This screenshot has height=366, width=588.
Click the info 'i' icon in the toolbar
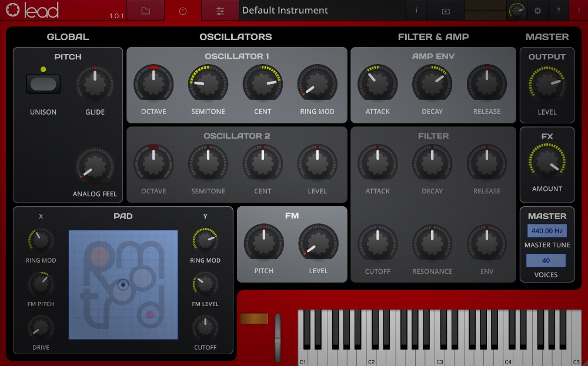coord(416,10)
